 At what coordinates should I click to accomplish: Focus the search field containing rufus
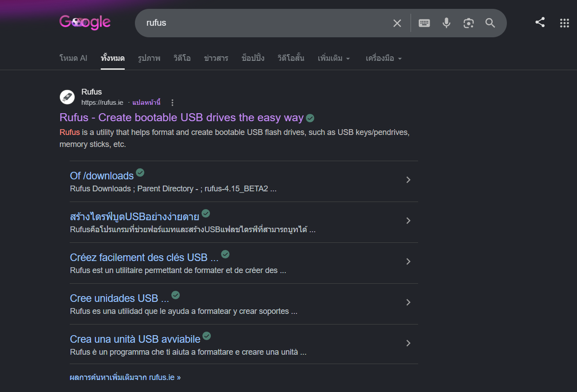point(266,23)
